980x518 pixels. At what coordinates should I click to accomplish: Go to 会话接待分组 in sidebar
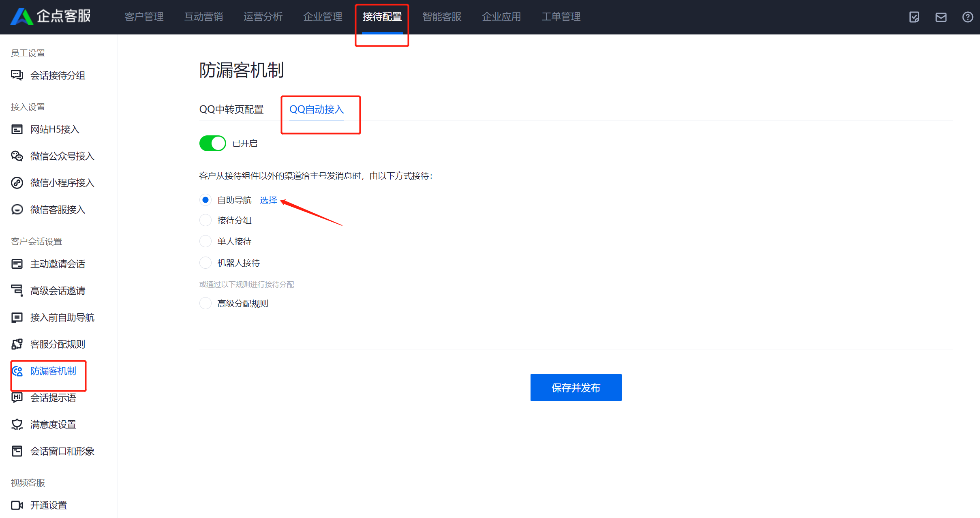tap(58, 75)
